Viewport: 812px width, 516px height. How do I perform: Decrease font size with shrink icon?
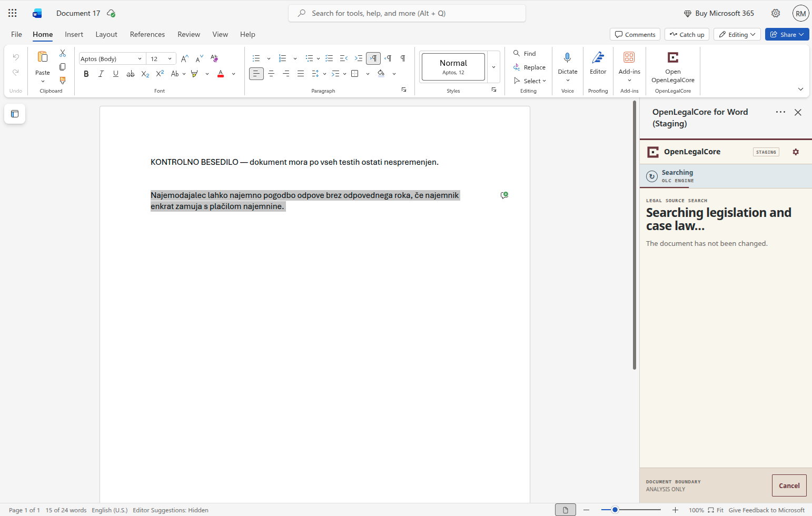[199, 58]
